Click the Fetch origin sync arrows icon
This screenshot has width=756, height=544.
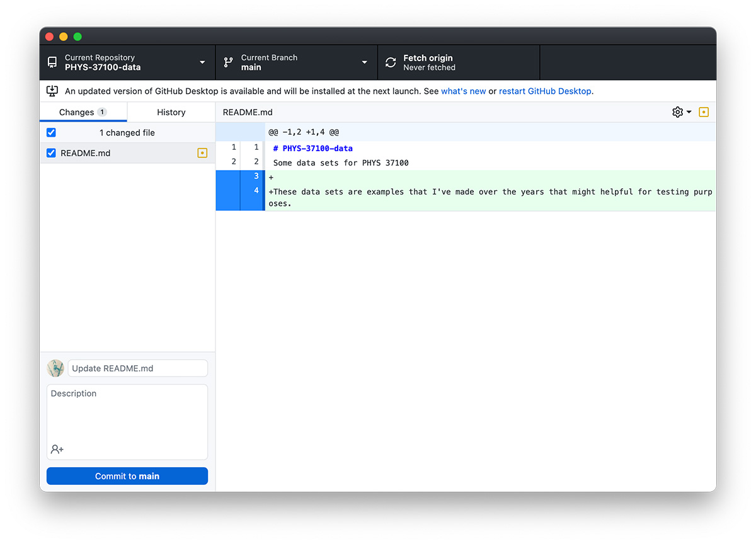point(391,62)
